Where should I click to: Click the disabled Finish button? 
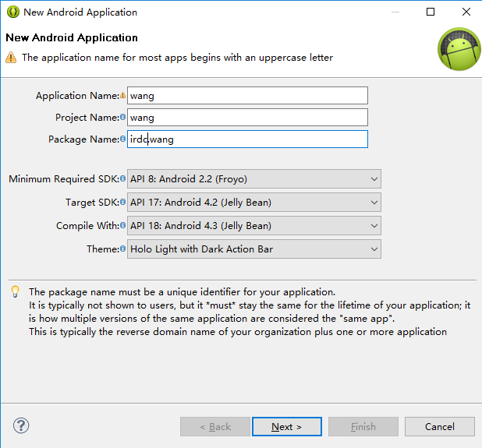tap(363, 426)
